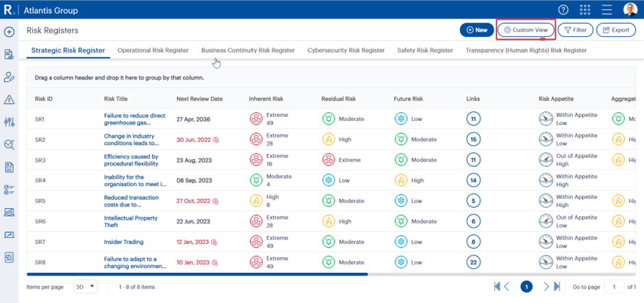Click the horizontal table scrollbar
The image size is (644, 303).
pyautogui.click(x=197, y=274)
